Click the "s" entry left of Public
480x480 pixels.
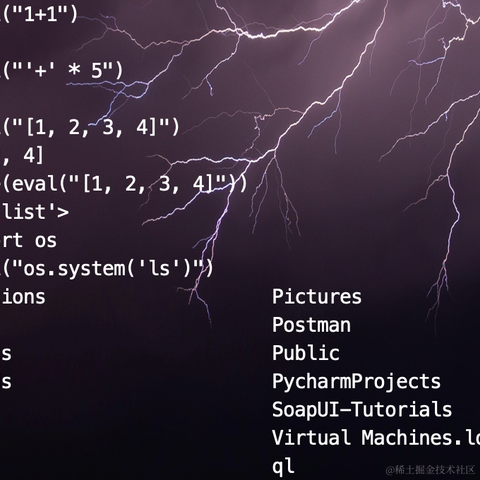pos(6,354)
